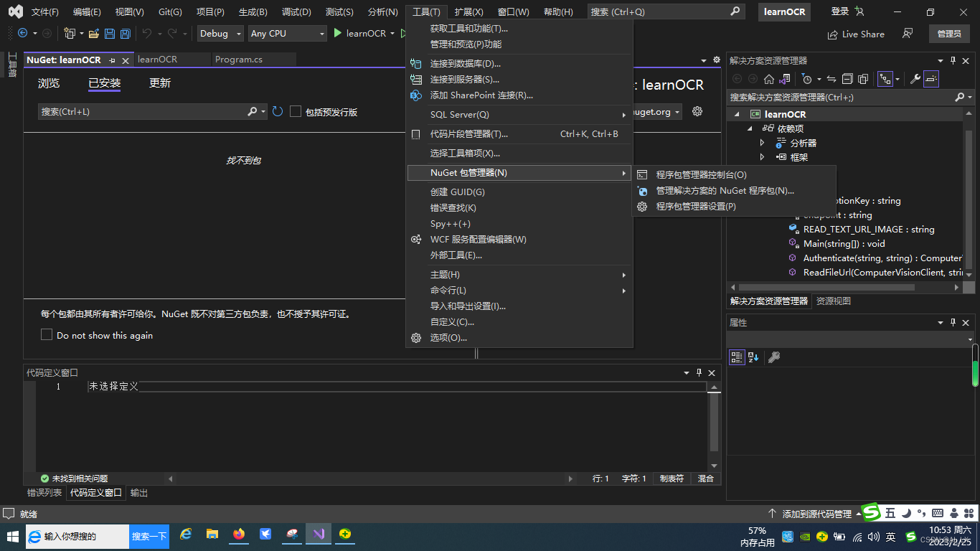The image size is (980, 551).
Task: Check Do not show this again
Action: click(47, 335)
